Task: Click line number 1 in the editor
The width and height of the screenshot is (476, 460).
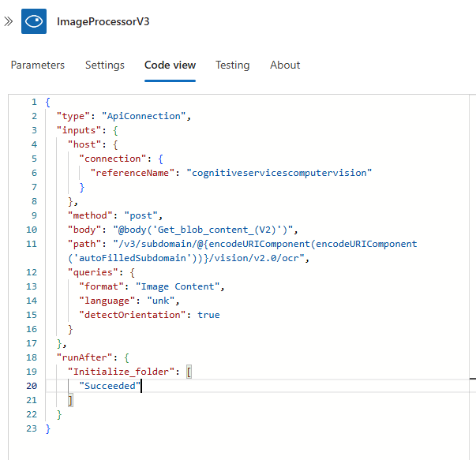Action: pyautogui.click(x=34, y=102)
